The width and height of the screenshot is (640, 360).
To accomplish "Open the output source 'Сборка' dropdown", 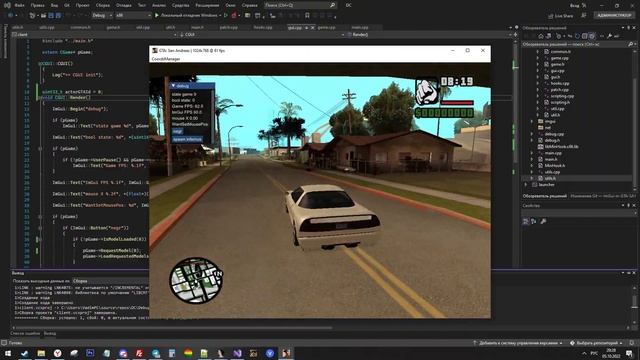I will (110, 281).
